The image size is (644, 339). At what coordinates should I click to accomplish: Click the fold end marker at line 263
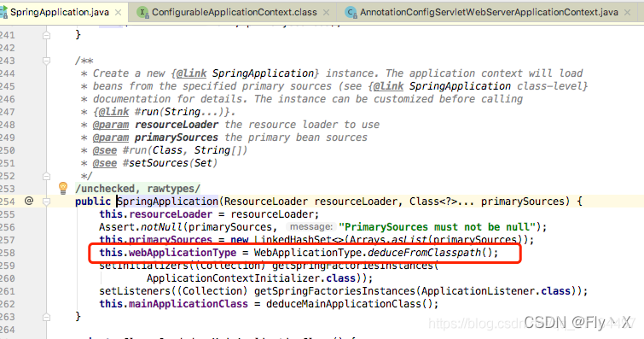46,317
